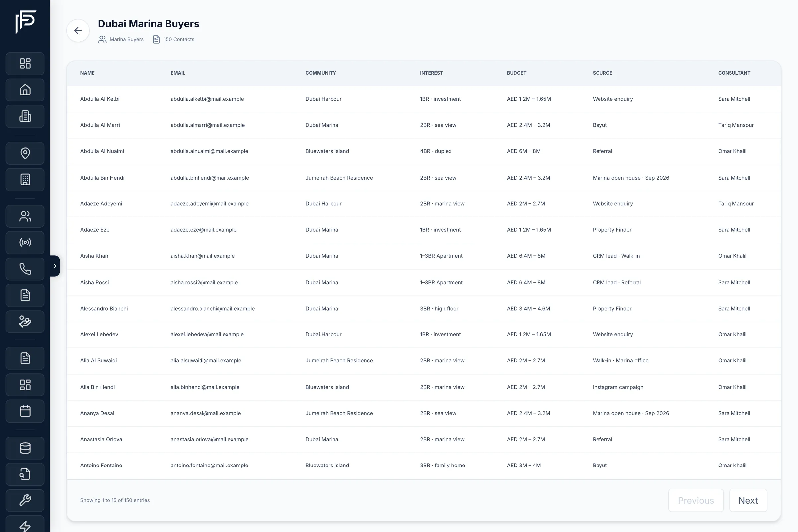This screenshot has height=532, width=798.
Task: Click email abdulla.almarri@mail.example
Action: [207, 125]
